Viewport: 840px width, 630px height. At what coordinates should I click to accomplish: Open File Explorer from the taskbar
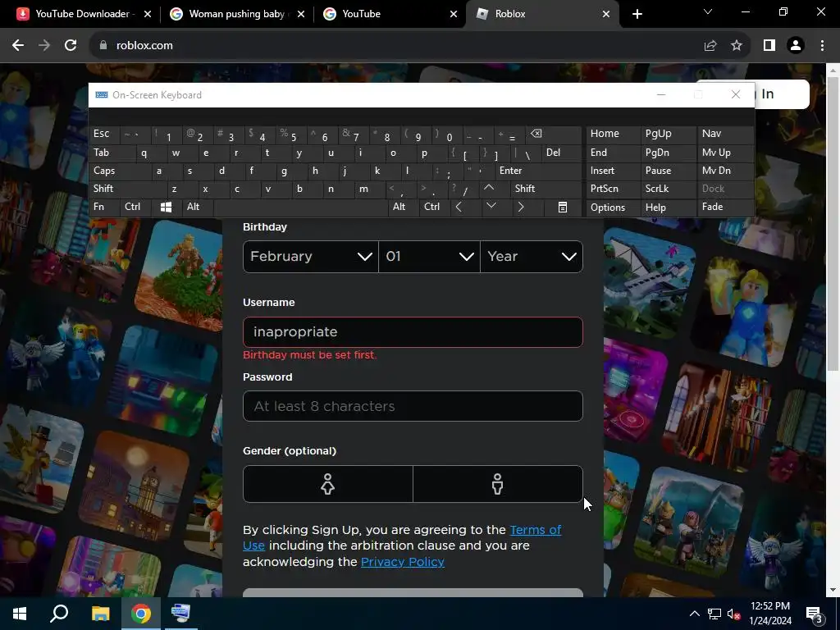100,614
